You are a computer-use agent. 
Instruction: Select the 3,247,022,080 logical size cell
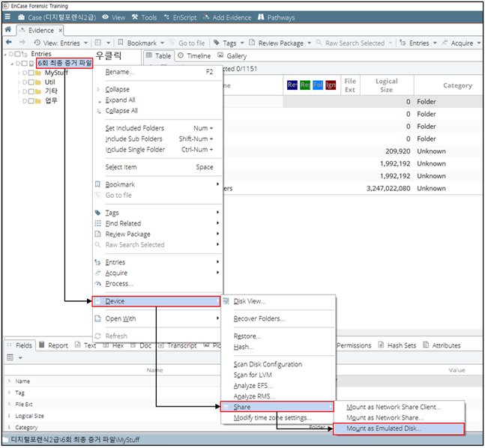click(x=388, y=188)
